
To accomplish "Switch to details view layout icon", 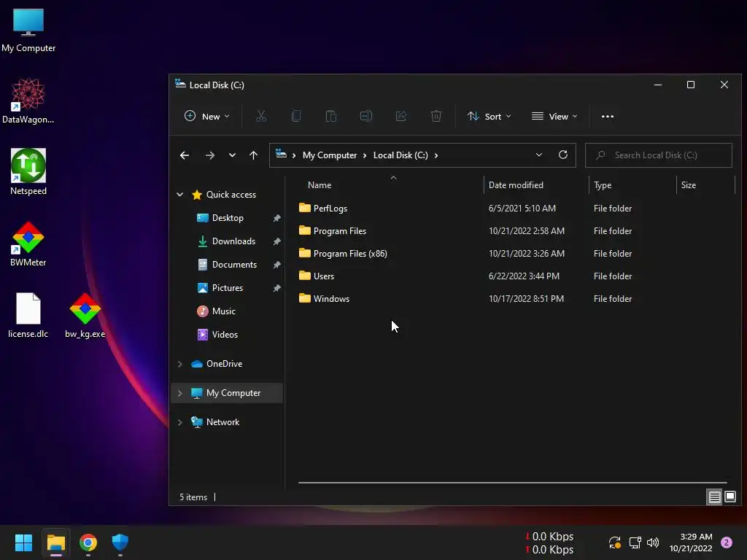I will (714, 497).
